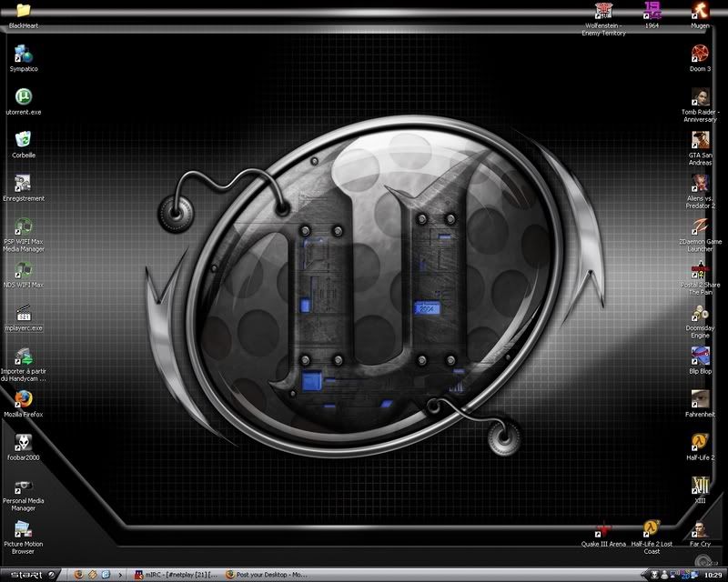
Task: Launch Wolfenstein - Enemy Territory shortcut
Action: pyautogui.click(x=603, y=19)
